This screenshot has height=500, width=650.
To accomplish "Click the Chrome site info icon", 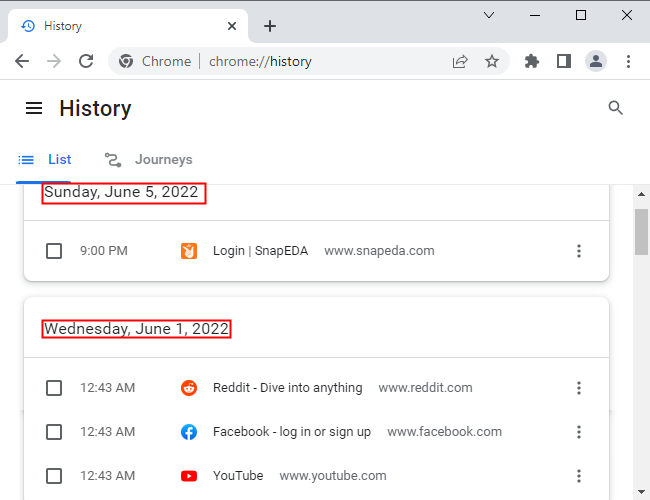I will (x=126, y=61).
